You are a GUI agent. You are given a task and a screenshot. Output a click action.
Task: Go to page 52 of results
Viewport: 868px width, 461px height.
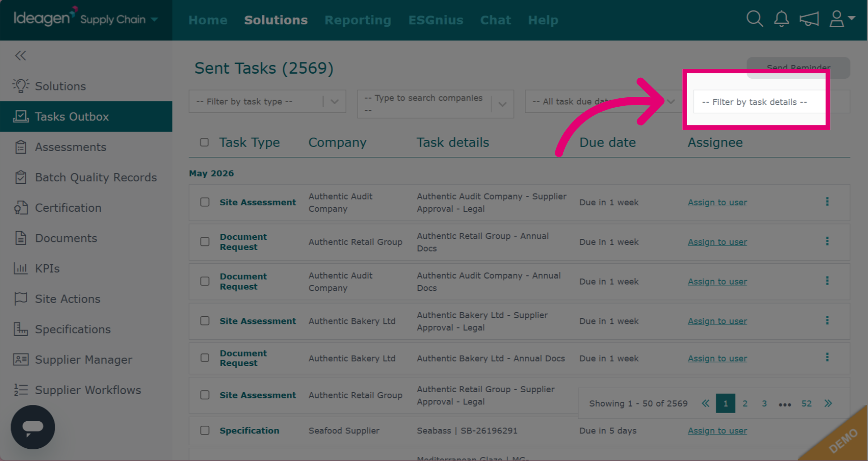click(807, 403)
